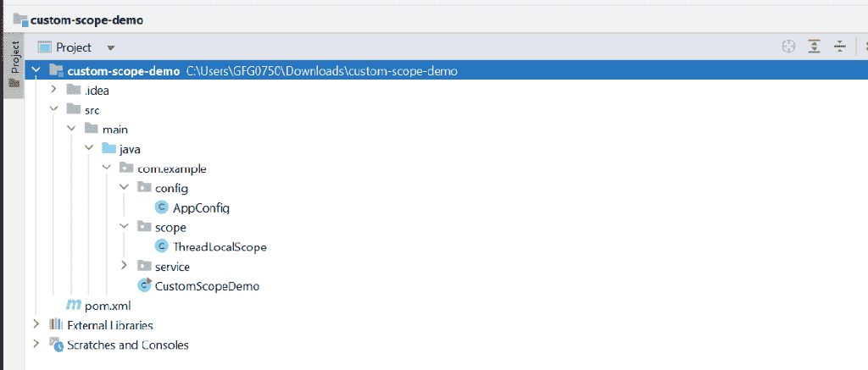Open the pom.xml Maven file
Viewport: 868px width, 370px height.
coord(98,306)
